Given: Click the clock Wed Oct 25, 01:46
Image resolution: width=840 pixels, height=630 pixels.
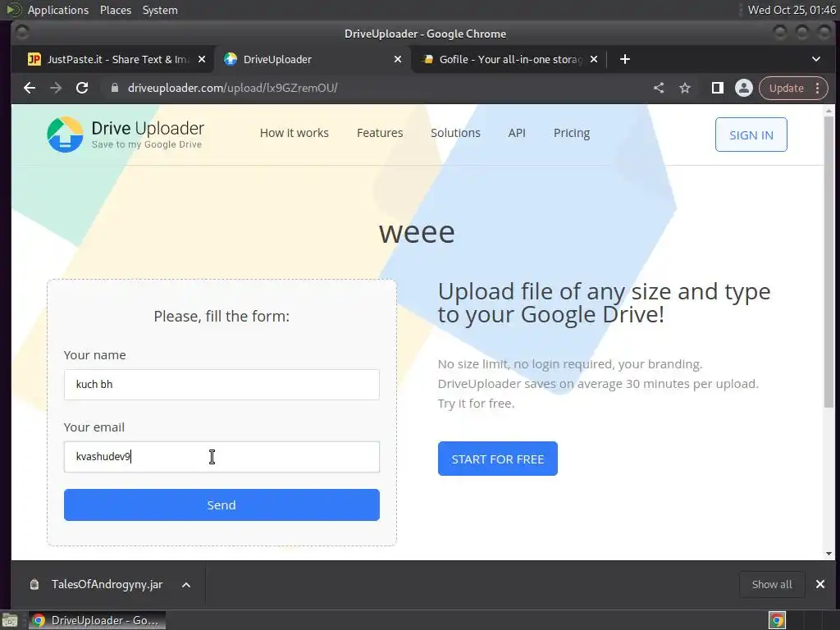Looking at the screenshot, I should tap(792, 10).
